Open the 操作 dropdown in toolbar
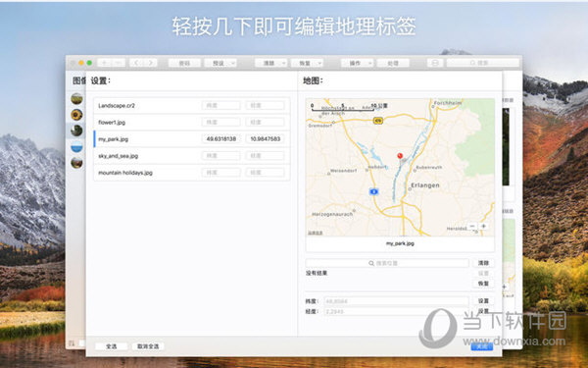The height and width of the screenshot is (368, 588). (x=357, y=63)
